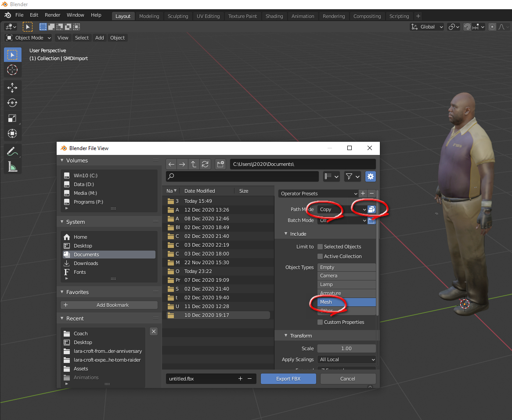Open the file filter dropdown
Viewport: 512px width, 420px height.
coord(352,176)
